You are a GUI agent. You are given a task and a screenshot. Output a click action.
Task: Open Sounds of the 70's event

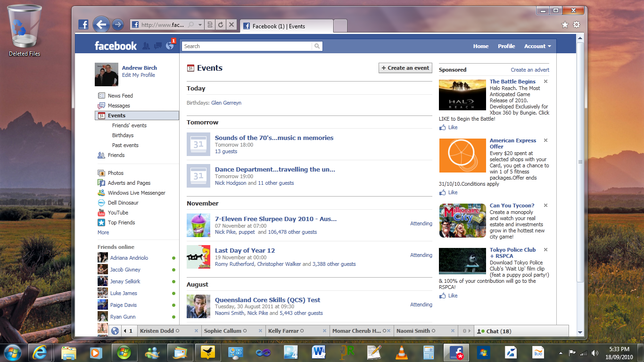[x=274, y=138]
